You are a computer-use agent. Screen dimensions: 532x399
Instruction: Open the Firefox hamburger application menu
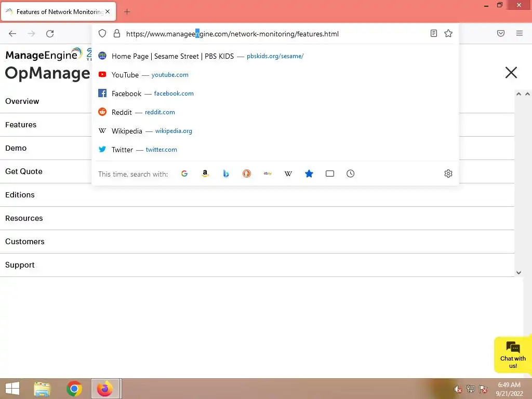coord(520,33)
